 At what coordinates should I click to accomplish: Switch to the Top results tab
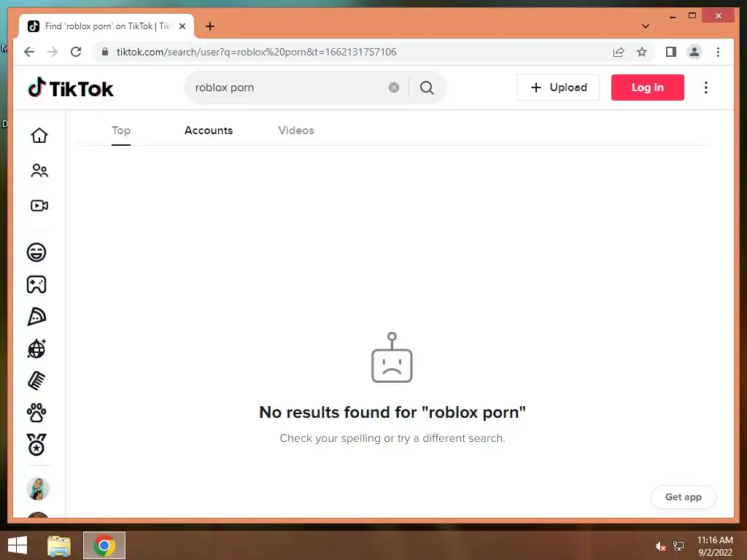[121, 131]
